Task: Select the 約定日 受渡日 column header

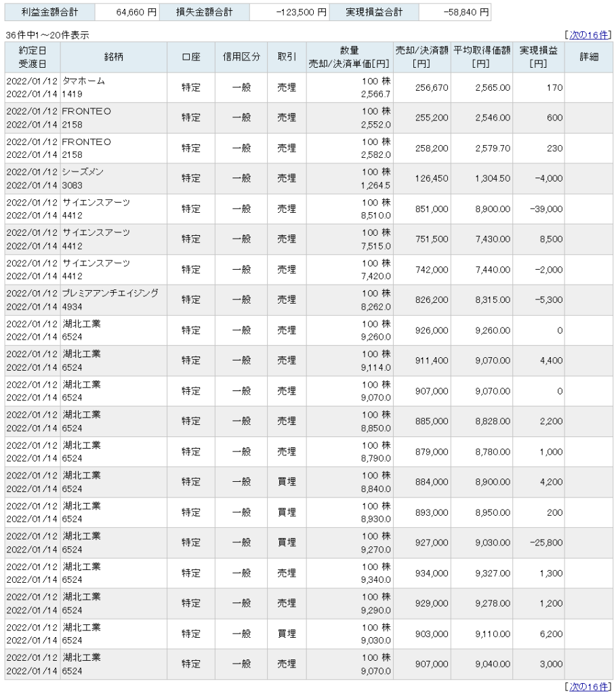Action: 33,57
